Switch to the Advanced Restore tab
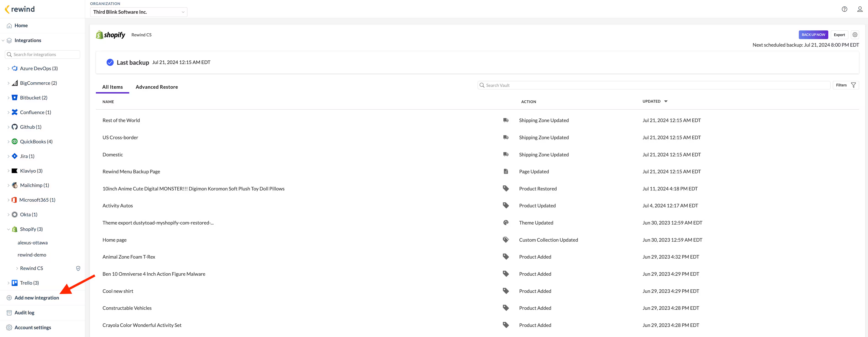 pyautogui.click(x=157, y=87)
